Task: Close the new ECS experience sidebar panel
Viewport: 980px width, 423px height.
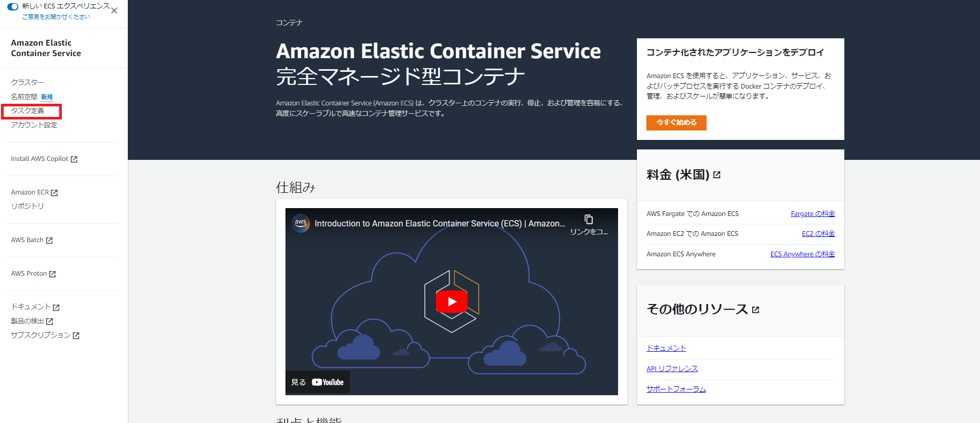Action: 114,10
